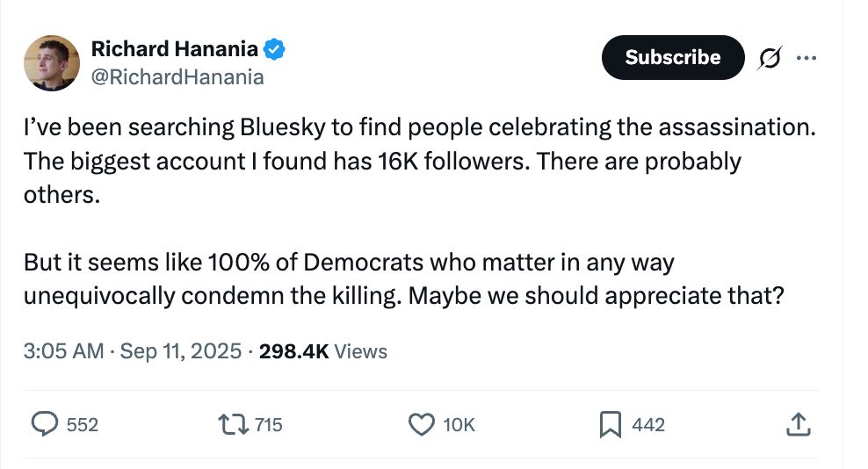Click the Grok slashed-circle icon
868x469 pixels.
tap(770, 58)
